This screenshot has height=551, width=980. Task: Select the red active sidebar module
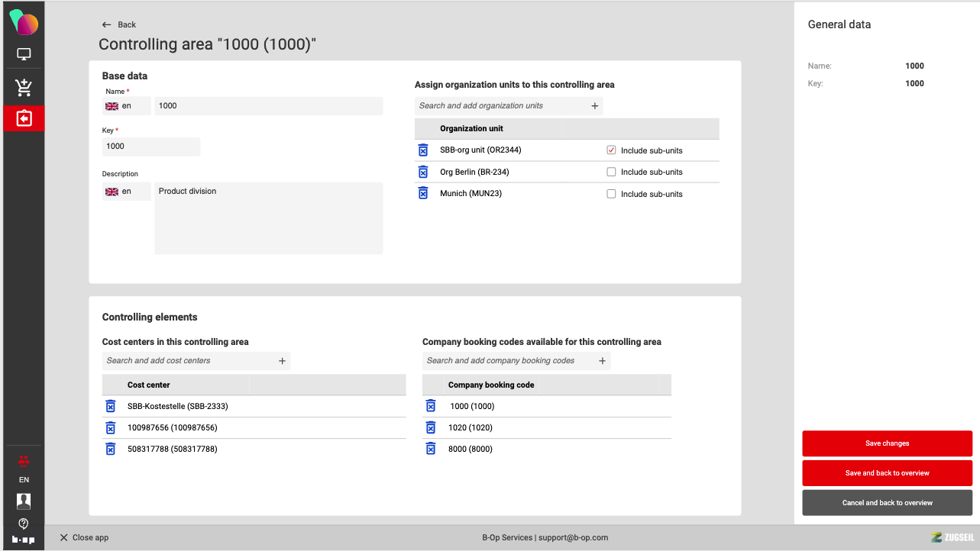24,118
